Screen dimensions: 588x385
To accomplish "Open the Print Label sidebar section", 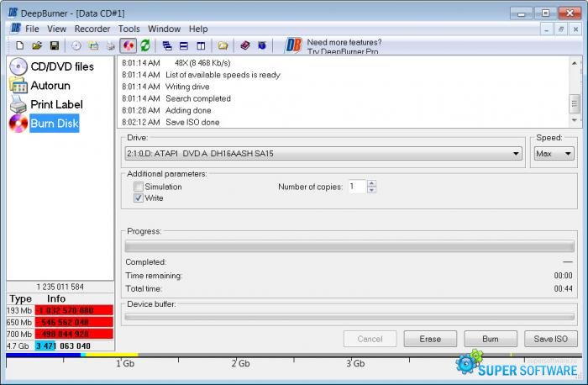I will [45, 104].
